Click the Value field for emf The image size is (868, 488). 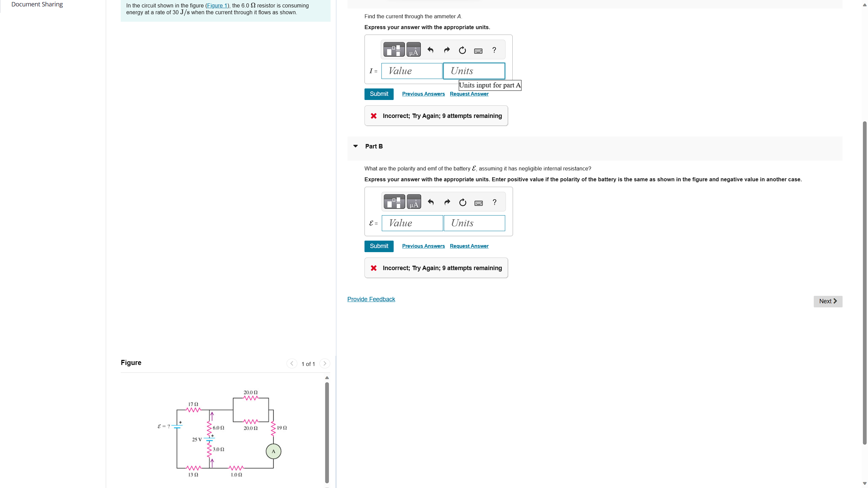tap(412, 223)
